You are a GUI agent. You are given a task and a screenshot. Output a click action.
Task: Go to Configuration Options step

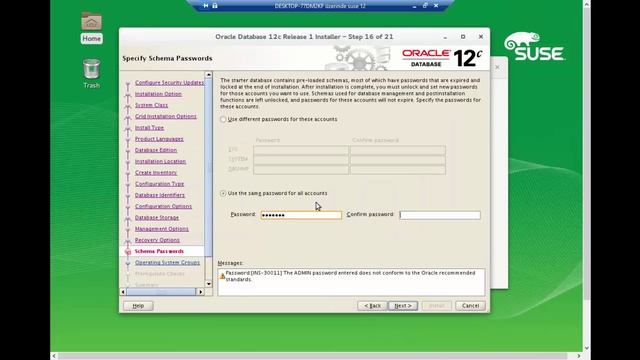[163, 207]
